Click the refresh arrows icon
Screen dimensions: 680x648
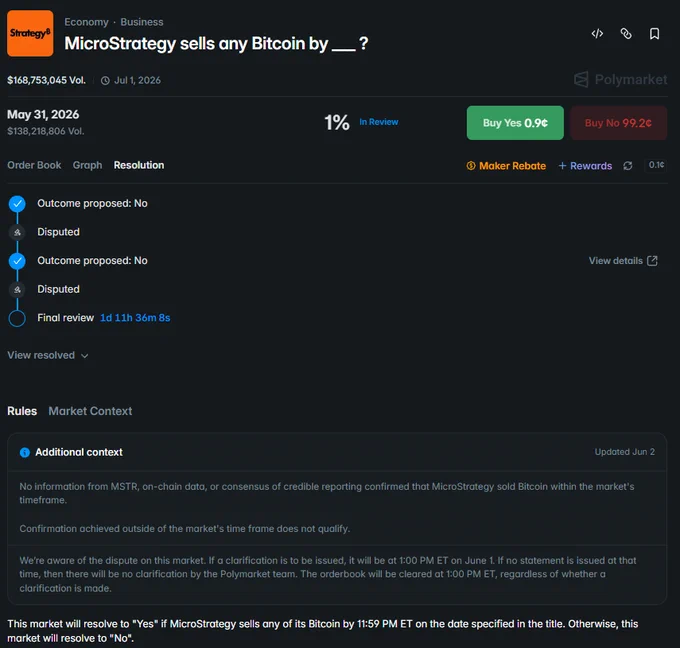tap(628, 166)
